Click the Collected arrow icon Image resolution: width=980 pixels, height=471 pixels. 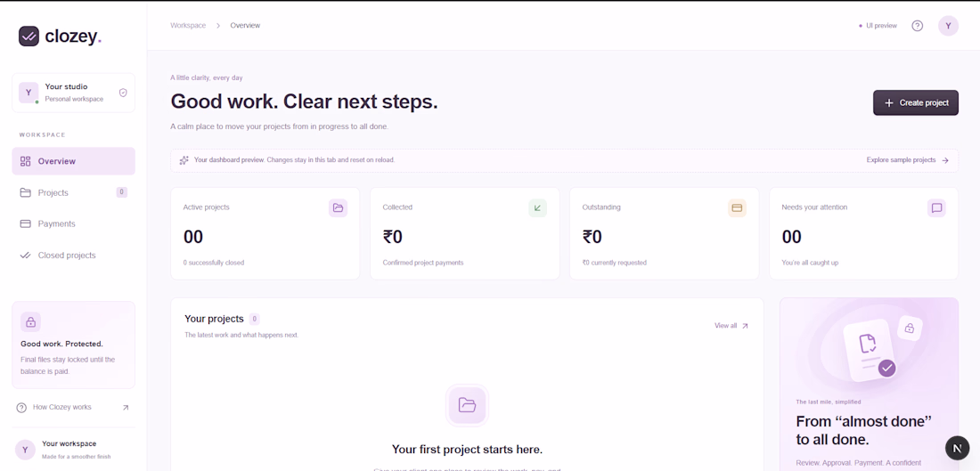[x=537, y=208]
